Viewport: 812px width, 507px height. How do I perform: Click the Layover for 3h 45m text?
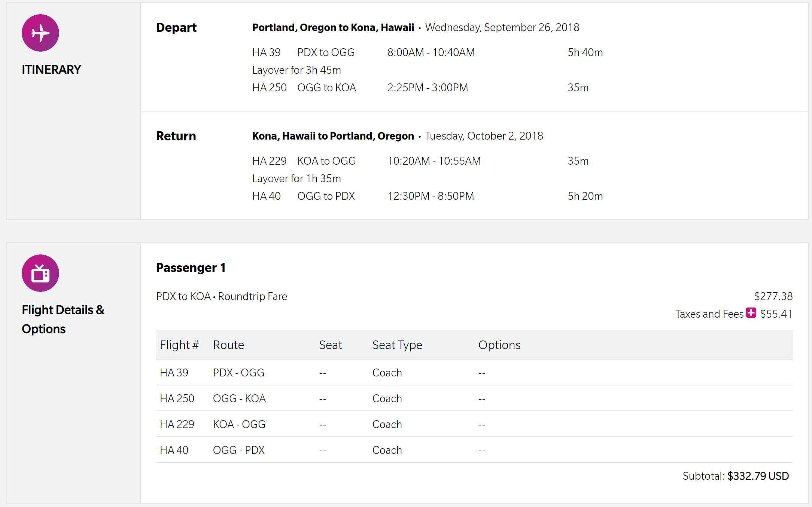pos(296,70)
